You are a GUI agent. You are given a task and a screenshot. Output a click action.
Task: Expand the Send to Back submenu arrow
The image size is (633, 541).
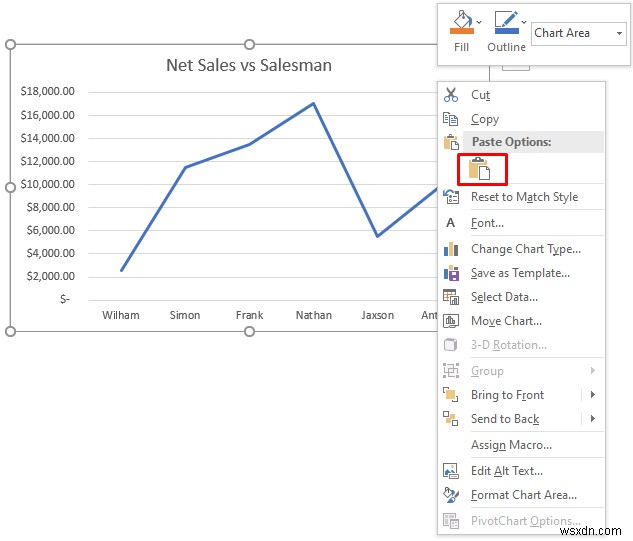click(593, 419)
